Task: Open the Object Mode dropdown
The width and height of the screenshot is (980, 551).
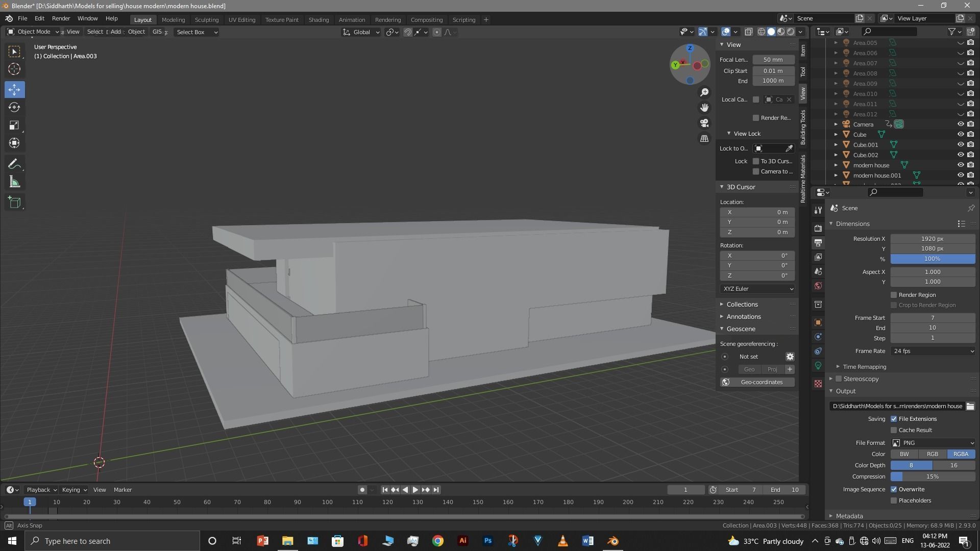Action: point(33,32)
